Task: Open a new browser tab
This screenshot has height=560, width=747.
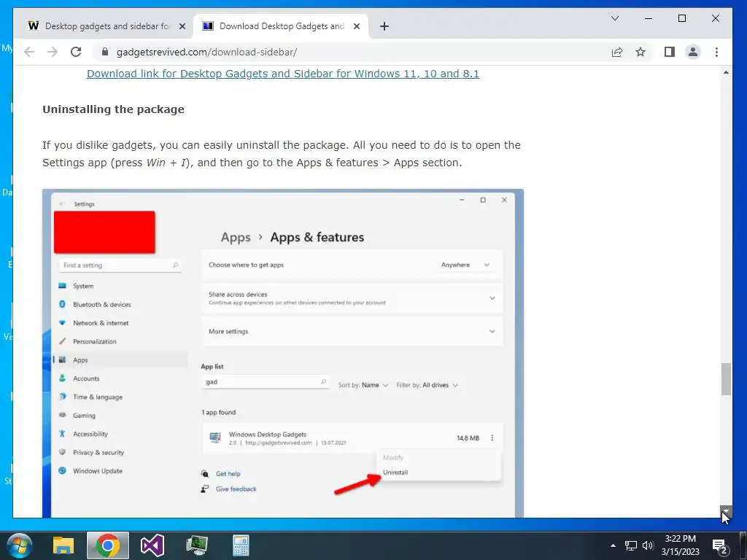Action: (384, 27)
